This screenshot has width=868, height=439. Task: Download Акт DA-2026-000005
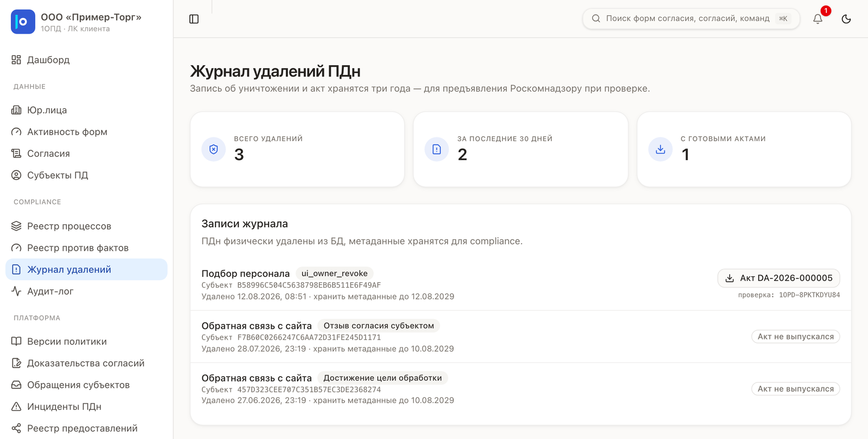click(x=778, y=278)
